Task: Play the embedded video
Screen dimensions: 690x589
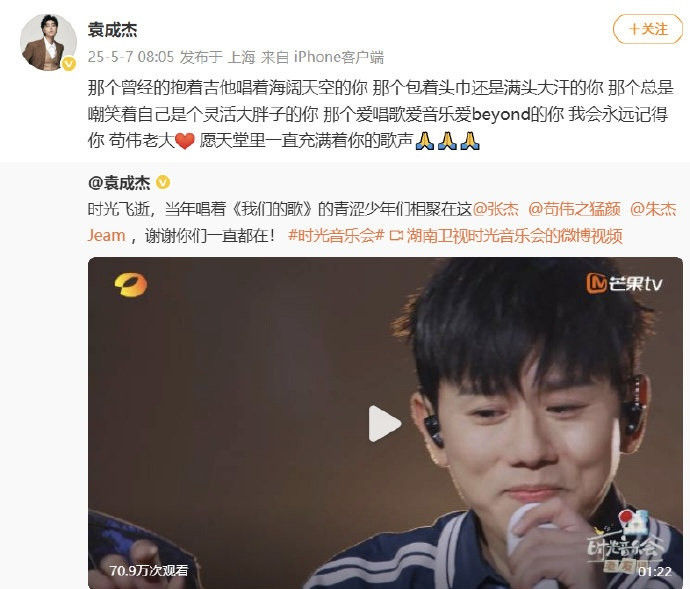Action: (385, 423)
